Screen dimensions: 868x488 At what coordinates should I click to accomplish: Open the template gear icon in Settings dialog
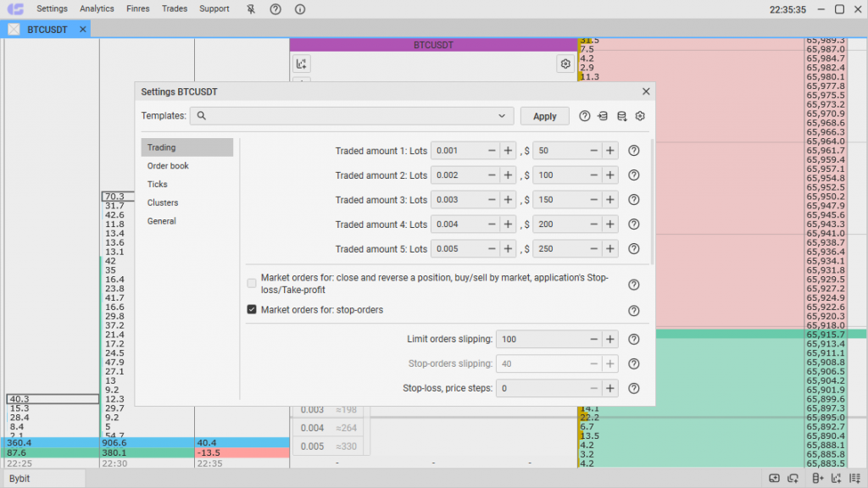coord(640,117)
